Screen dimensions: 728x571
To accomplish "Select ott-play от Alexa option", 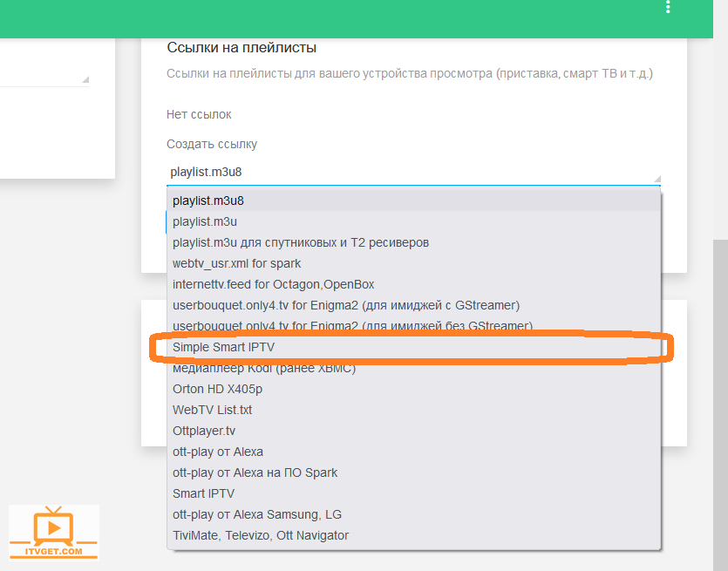I will point(413,452).
